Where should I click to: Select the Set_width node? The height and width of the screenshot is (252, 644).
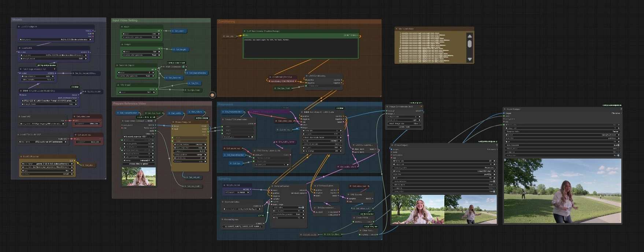coord(179,31)
